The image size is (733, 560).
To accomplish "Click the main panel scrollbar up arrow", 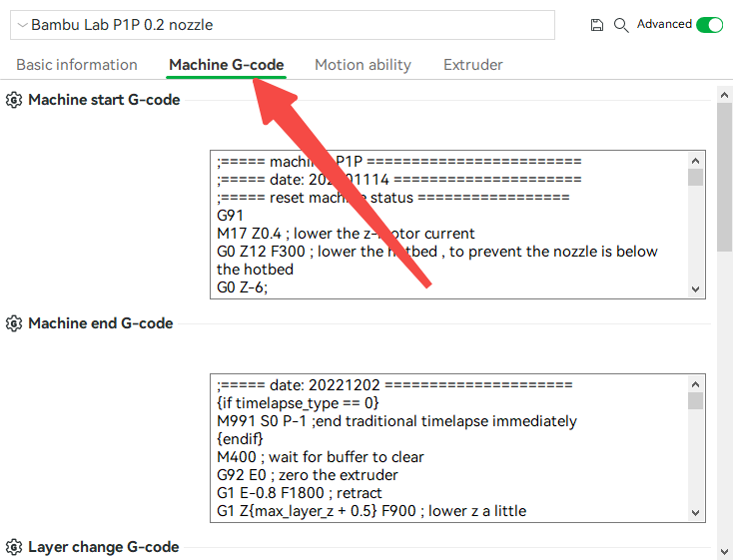I will click(x=725, y=95).
